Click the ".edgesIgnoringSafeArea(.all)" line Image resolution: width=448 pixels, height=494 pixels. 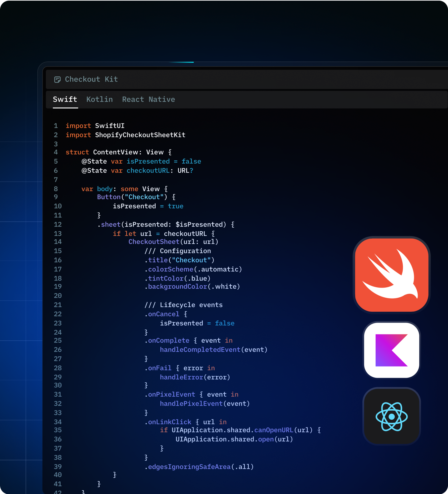coord(199,467)
